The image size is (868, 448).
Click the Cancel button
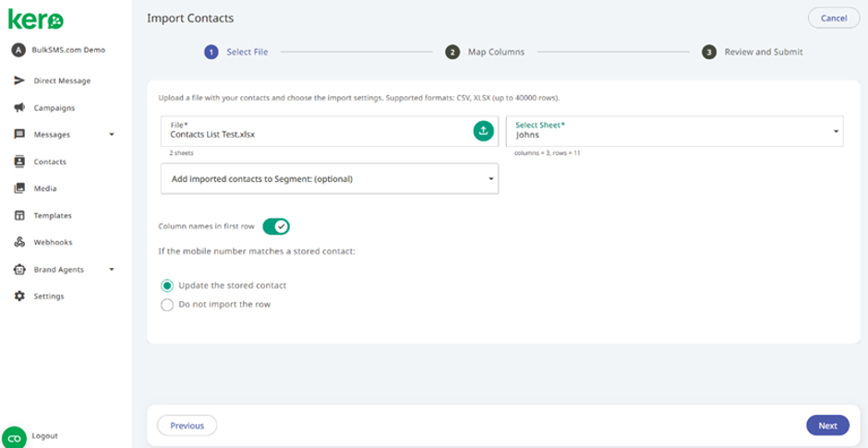834,18
